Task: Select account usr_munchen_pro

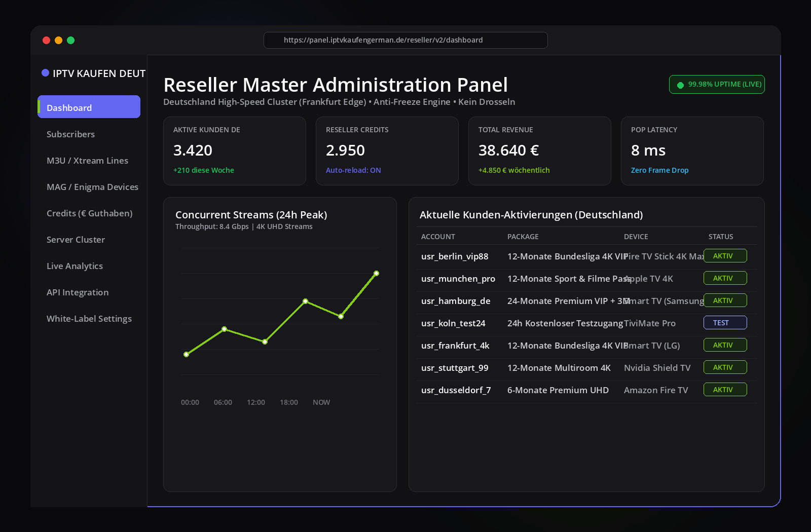Action: [x=458, y=279]
